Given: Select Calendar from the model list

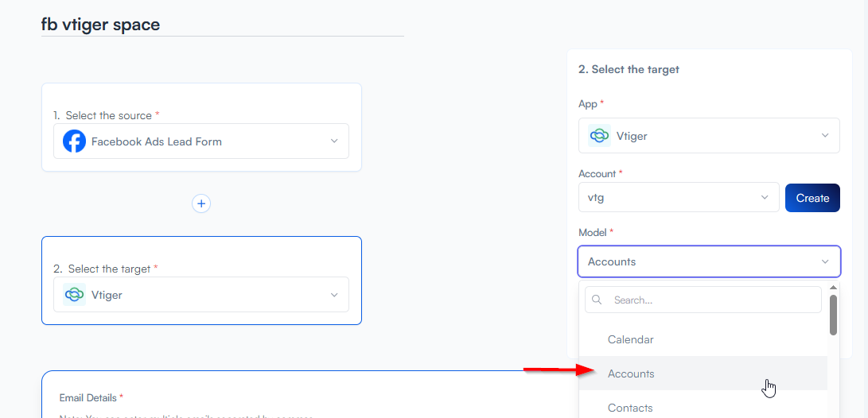Looking at the screenshot, I should tap(631, 339).
